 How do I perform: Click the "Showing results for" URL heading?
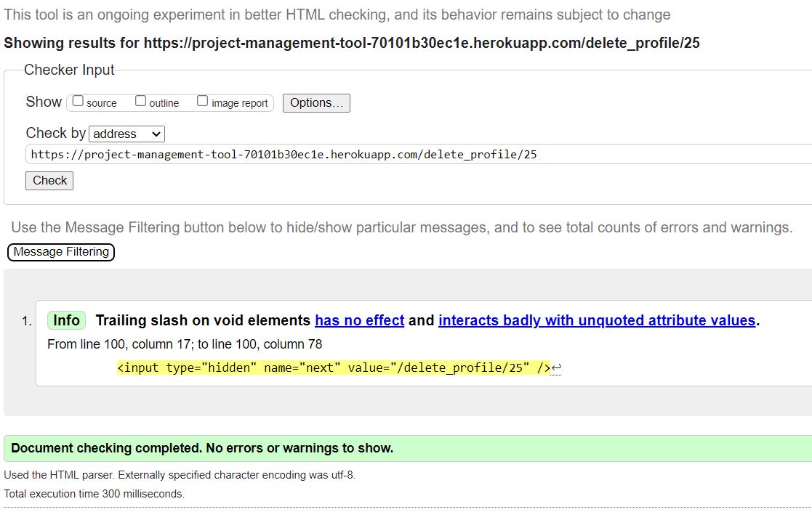click(x=352, y=43)
